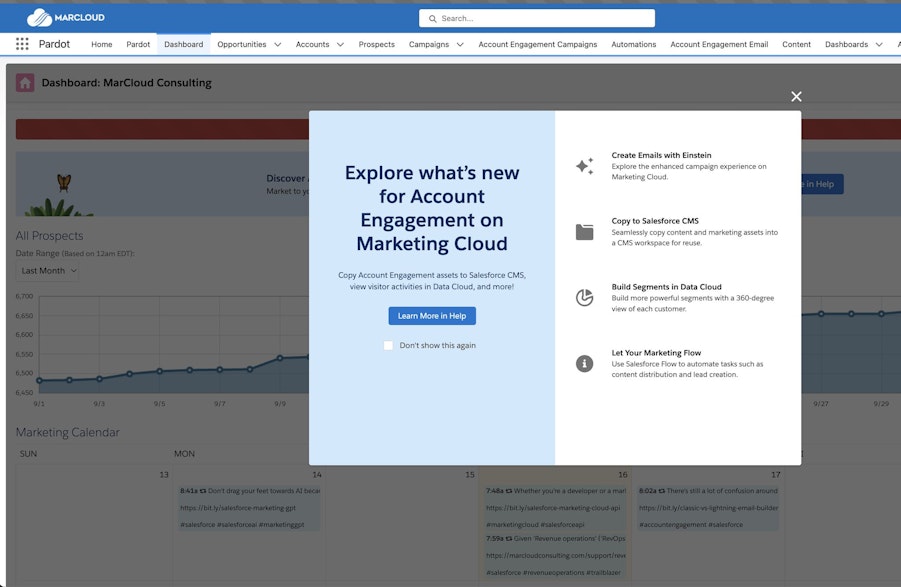Open the Accounts tab label
Screen dimensions: 901x587
coord(313,44)
